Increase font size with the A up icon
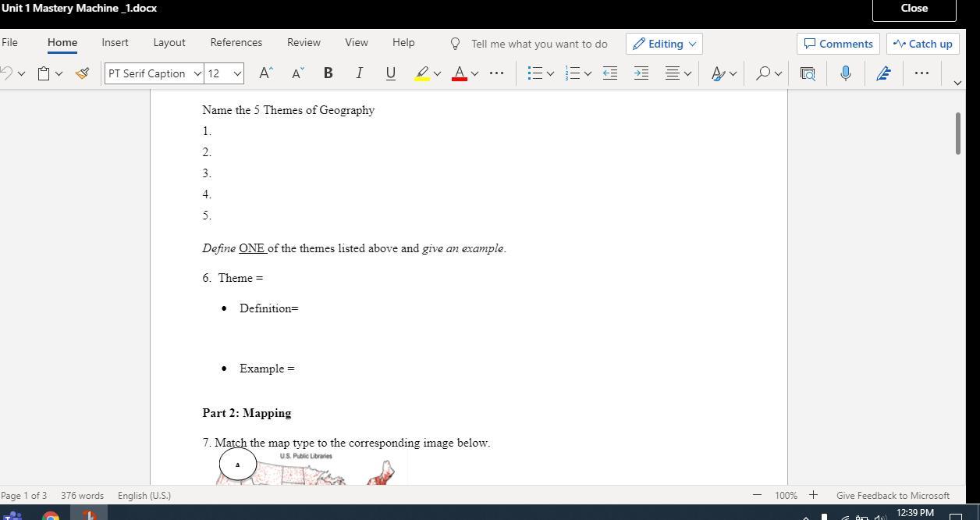This screenshot has width=980, height=520. click(x=265, y=73)
